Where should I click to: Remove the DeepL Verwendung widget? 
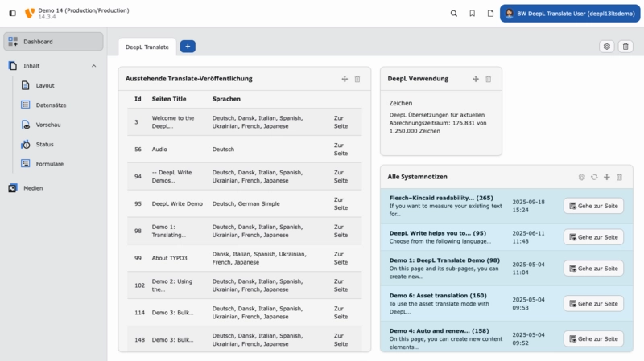[x=489, y=79]
